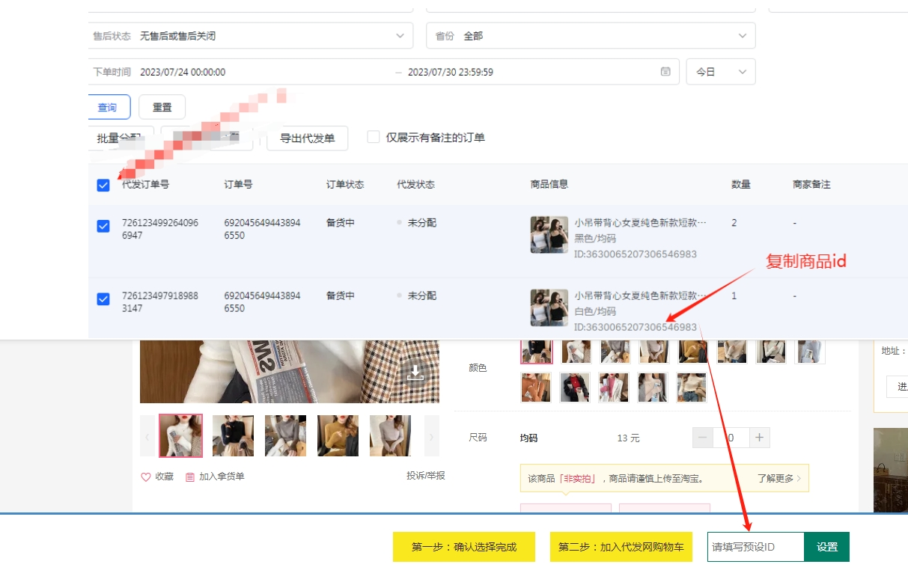
Task: Click the 查询 search button
Action: pos(109,107)
